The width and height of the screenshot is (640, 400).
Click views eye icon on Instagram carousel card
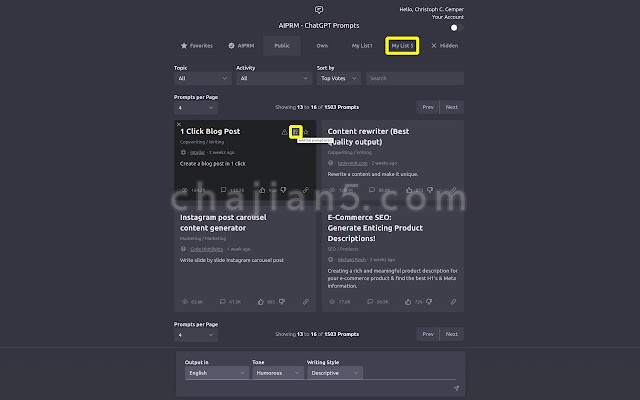184,302
